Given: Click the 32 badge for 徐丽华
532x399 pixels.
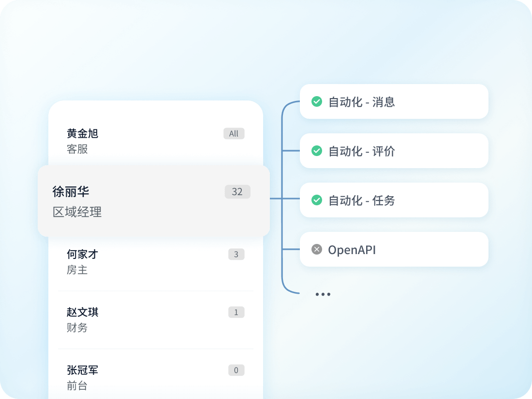Looking at the screenshot, I should click(237, 192).
